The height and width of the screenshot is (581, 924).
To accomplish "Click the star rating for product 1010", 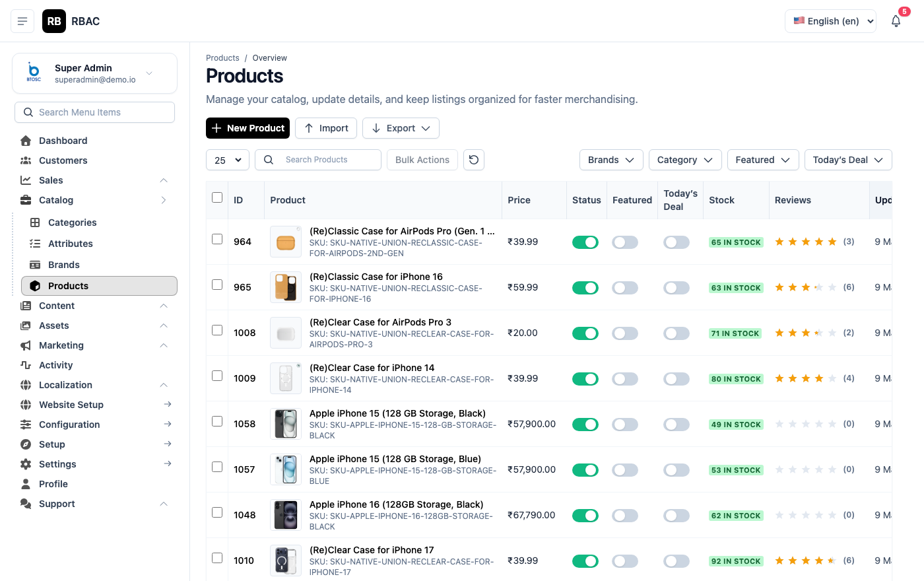I will [806, 561].
